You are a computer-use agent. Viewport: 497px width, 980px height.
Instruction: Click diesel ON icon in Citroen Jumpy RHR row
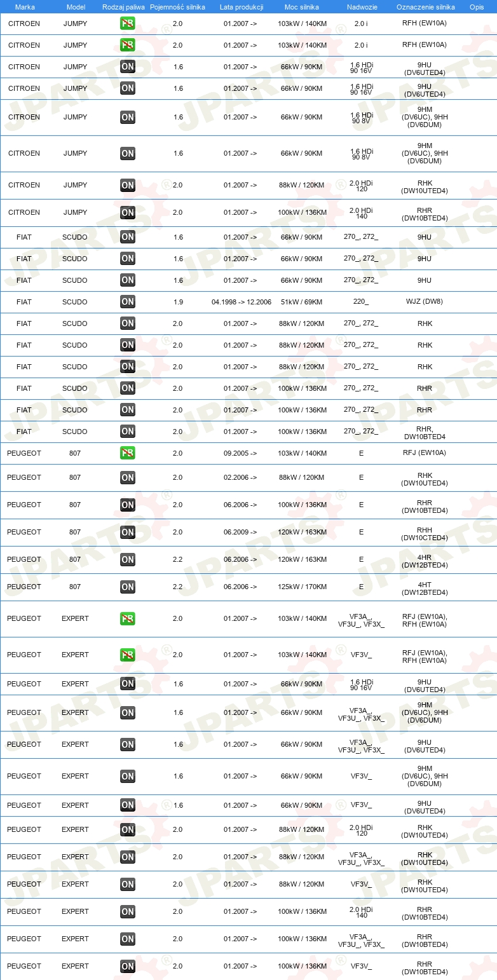(128, 213)
